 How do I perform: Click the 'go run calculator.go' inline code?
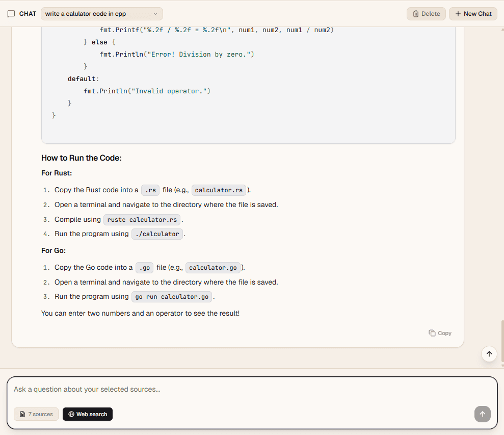[172, 297]
